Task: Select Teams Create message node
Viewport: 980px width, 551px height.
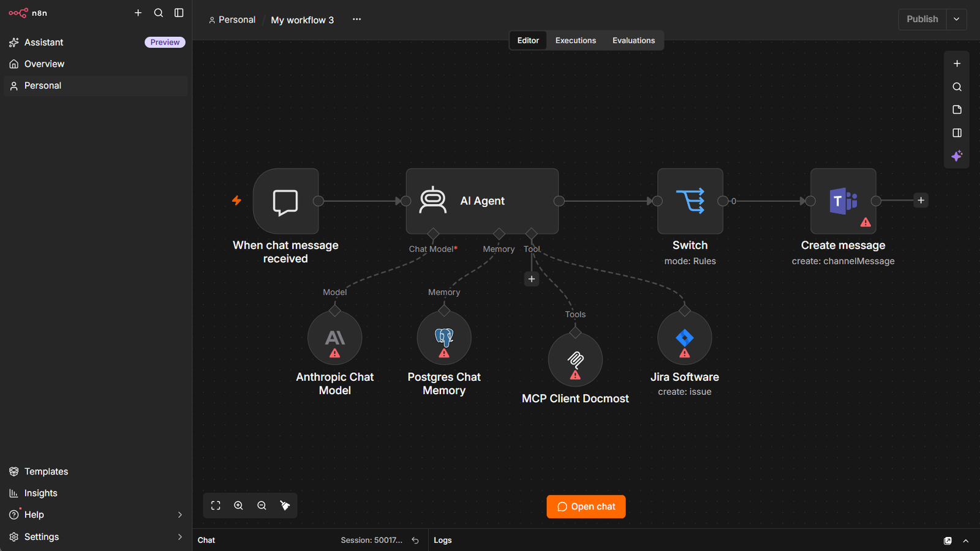Action: pos(843,201)
